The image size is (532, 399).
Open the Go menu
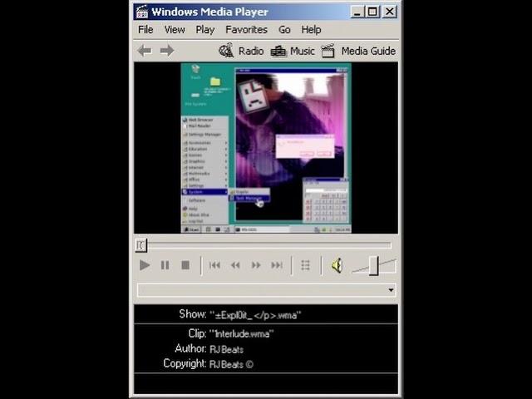(x=284, y=30)
